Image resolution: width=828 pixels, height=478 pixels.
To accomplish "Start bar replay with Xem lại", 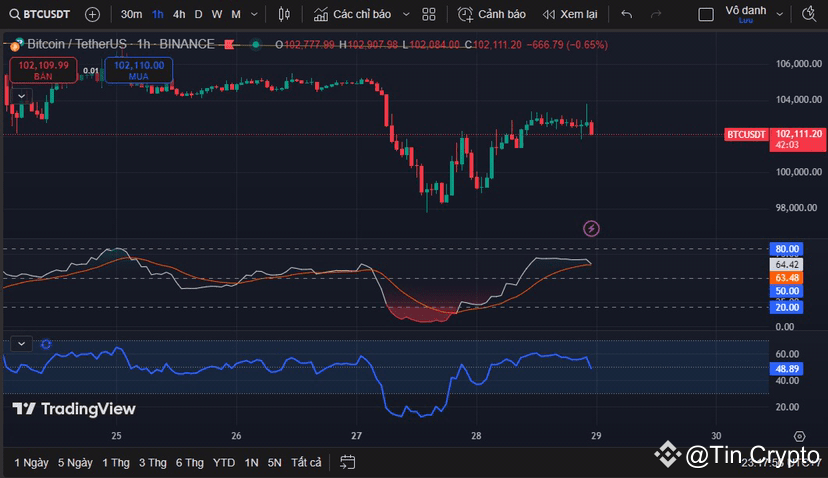I will [570, 14].
